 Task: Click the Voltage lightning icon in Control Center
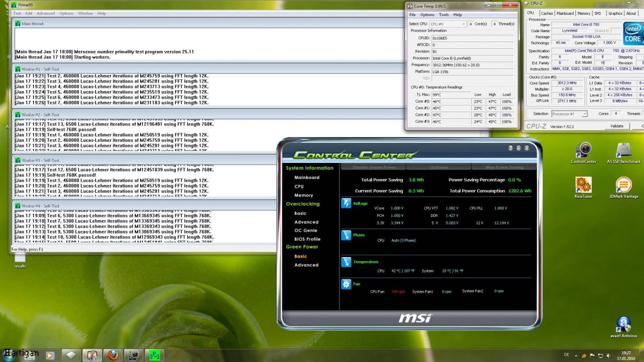click(x=346, y=204)
